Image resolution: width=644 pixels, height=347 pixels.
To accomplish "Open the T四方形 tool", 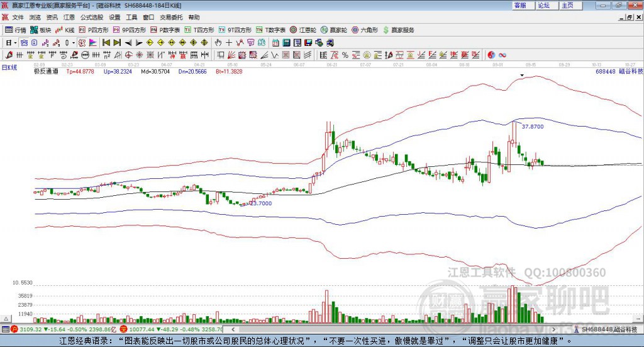I will (199, 30).
